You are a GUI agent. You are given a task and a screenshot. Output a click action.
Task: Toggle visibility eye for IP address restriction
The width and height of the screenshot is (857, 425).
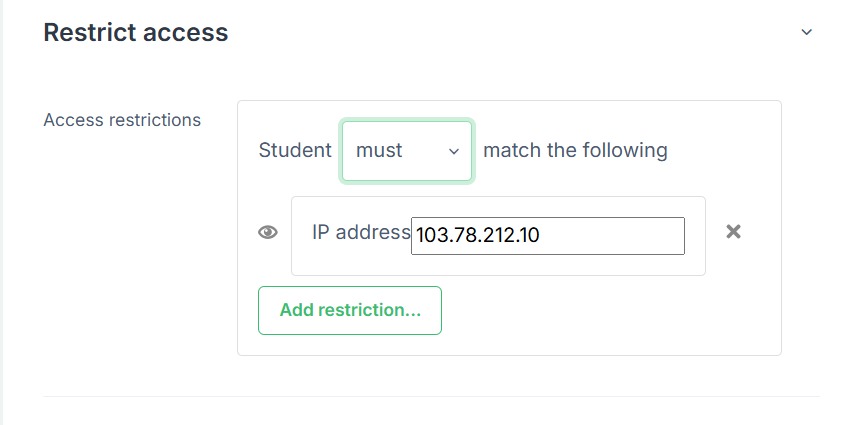(x=267, y=233)
